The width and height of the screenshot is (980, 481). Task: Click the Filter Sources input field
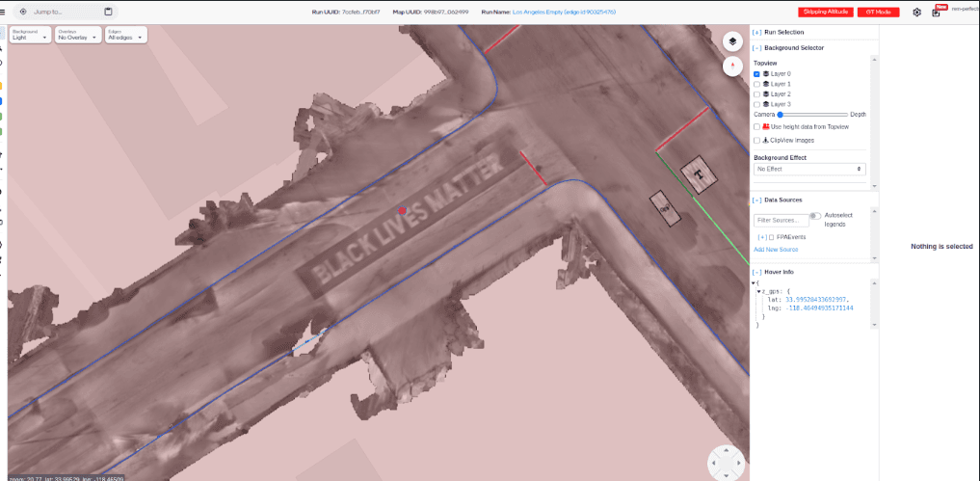[780, 220]
